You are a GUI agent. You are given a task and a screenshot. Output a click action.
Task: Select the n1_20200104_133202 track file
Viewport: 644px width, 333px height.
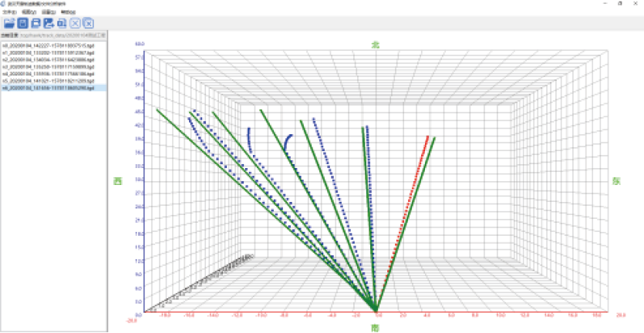tap(48, 52)
